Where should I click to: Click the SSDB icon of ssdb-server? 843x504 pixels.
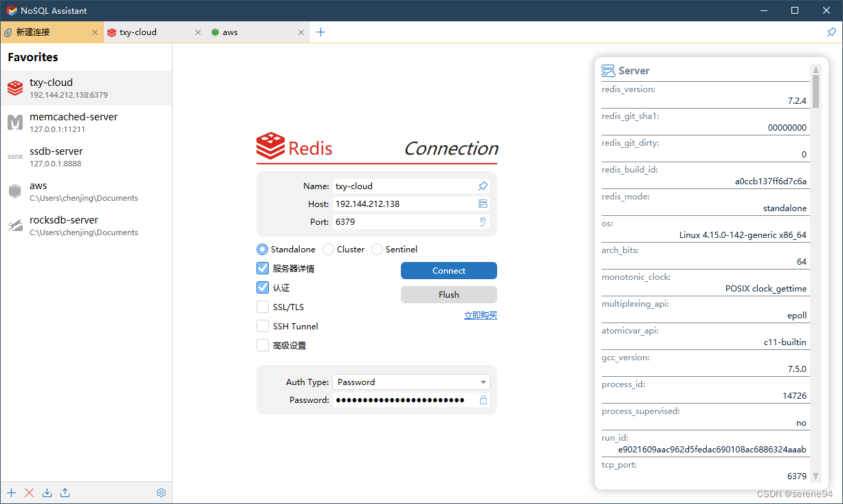[x=15, y=157]
